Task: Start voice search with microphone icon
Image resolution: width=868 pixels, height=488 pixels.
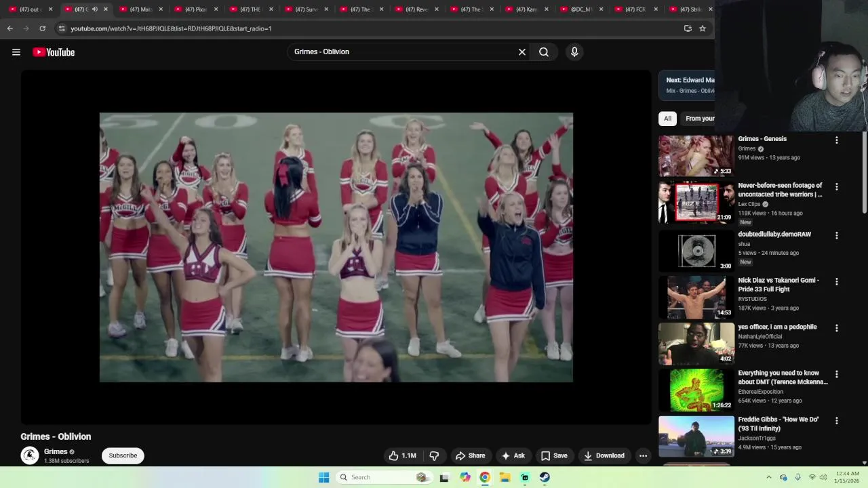Action: pyautogui.click(x=574, y=52)
